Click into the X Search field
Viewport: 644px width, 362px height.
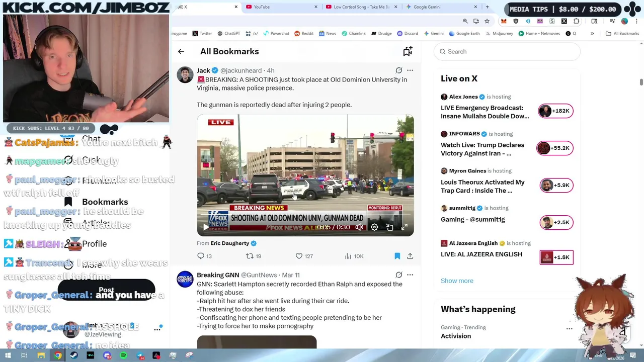(507, 51)
